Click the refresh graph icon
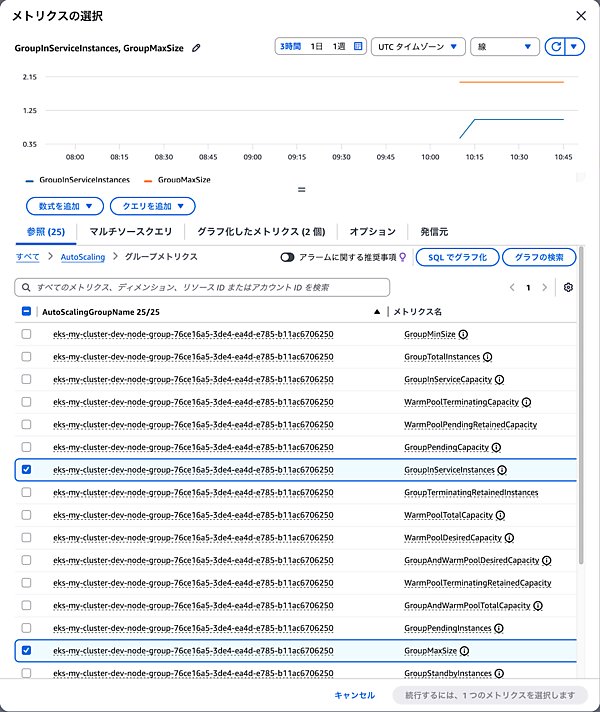This screenshot has height=712, width=600. pos(555,46)
